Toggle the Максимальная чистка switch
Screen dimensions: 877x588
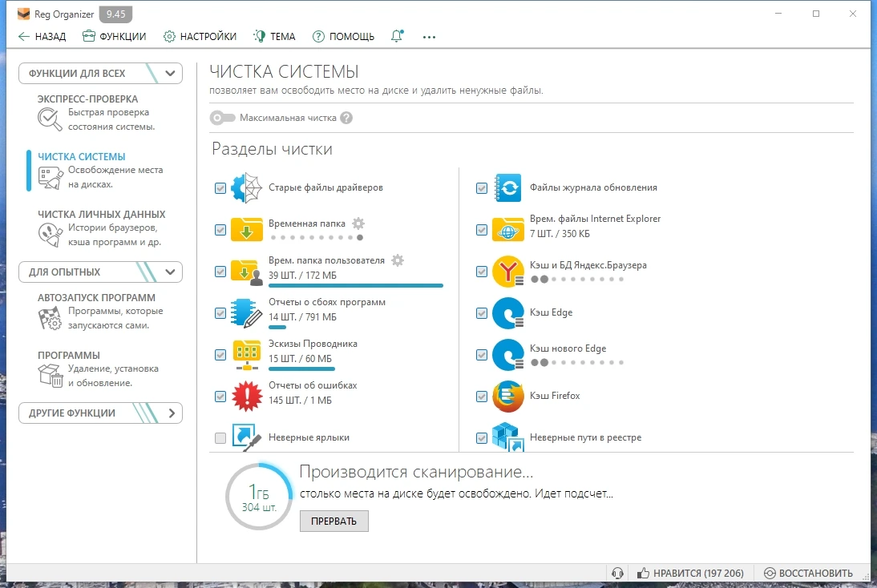[223, 118]
